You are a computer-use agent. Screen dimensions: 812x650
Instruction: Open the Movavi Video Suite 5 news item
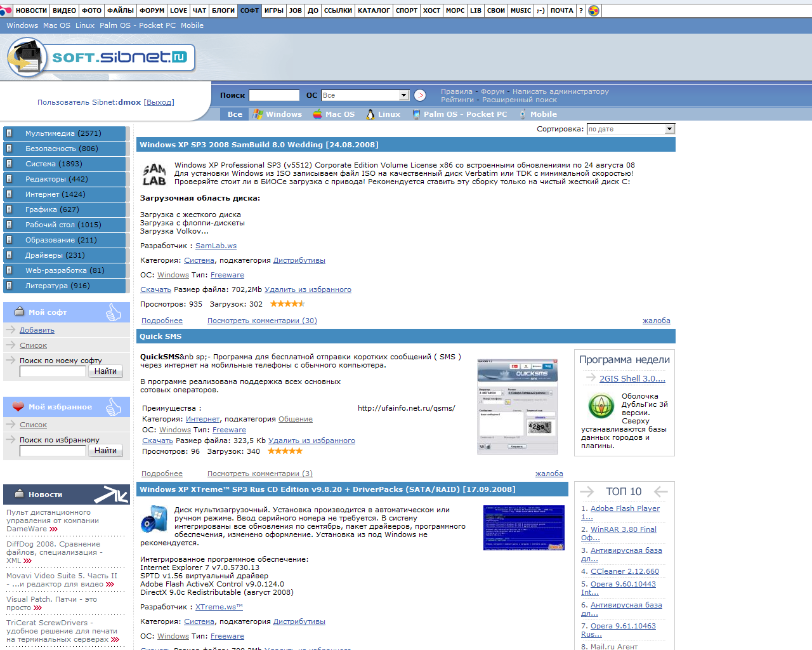coord(62,580)
